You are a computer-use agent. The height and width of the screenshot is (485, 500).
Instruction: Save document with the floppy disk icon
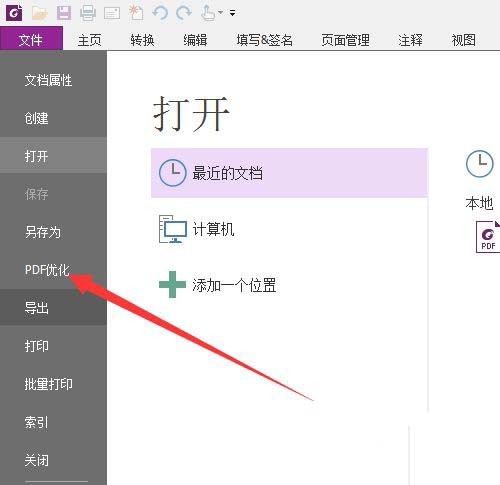pos(63,13)
